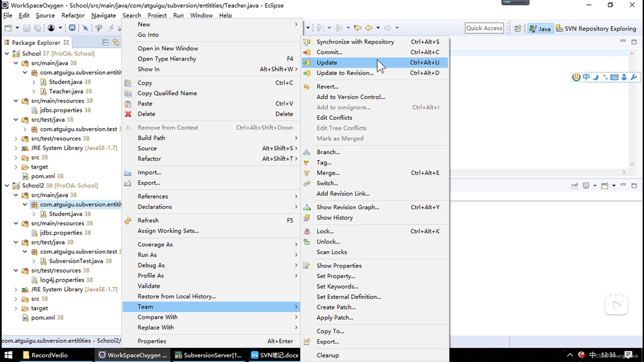Screen dimensions: 644x362
Task: Open the New submenu arrow
Action: (x=296, y=24)
